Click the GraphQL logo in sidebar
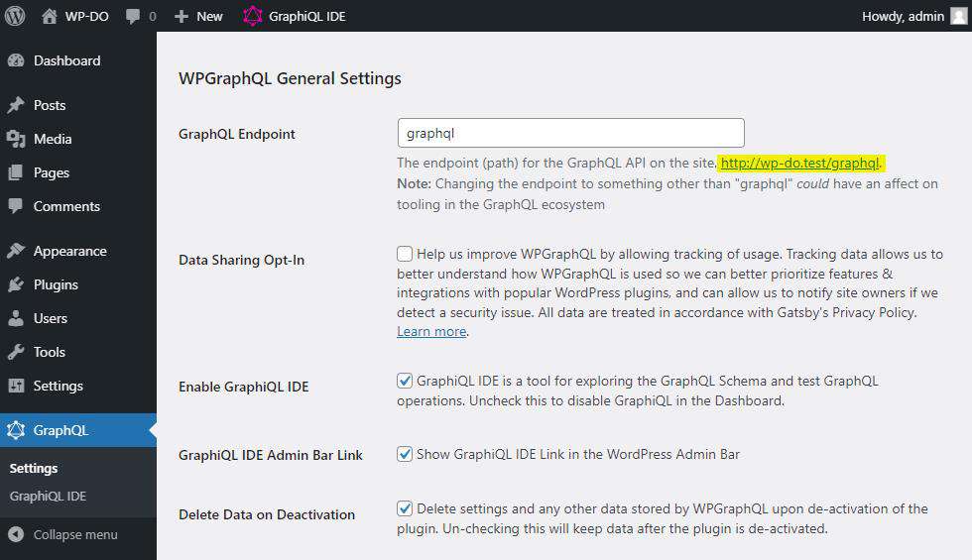 (16, 430)
